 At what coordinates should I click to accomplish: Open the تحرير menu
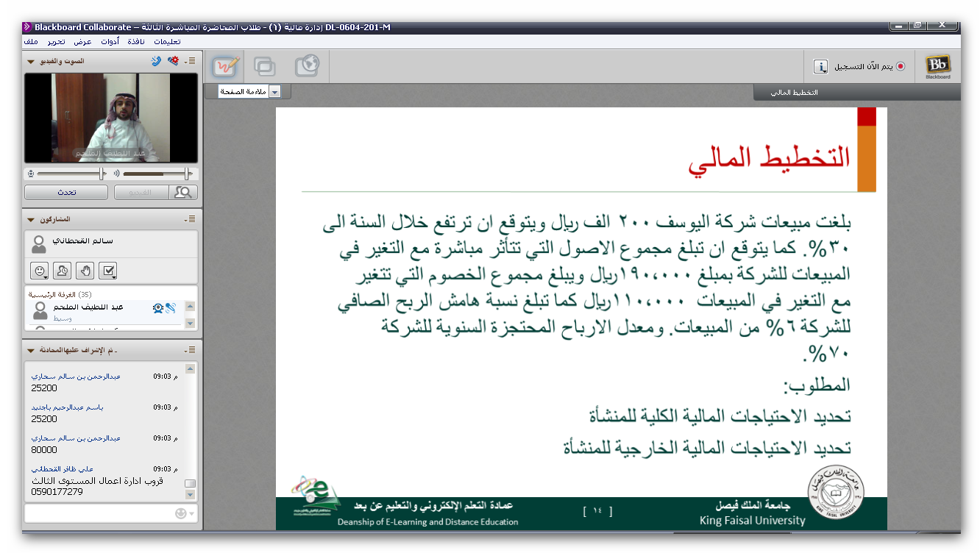[57, 42]
